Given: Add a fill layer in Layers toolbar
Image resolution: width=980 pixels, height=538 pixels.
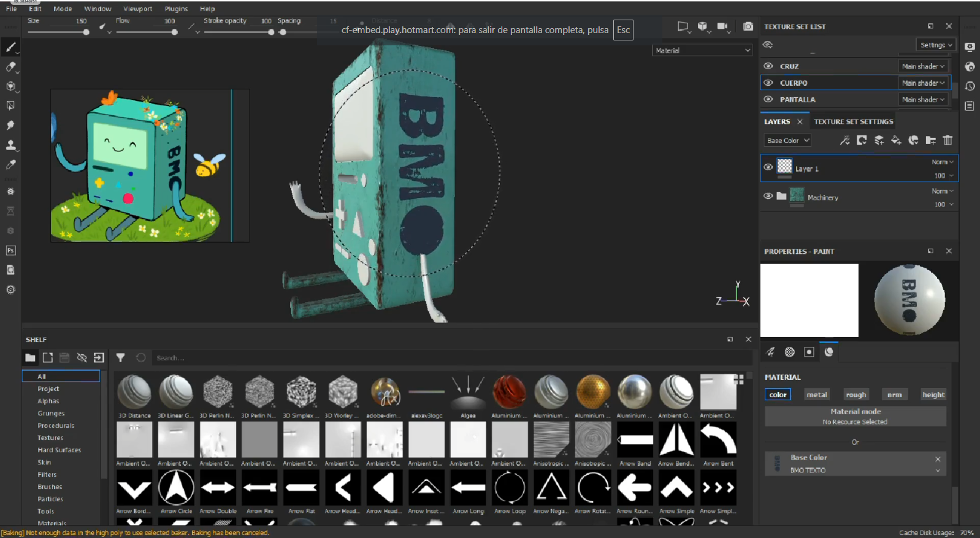Looking at the screenshot, I should tap(896, 140).
